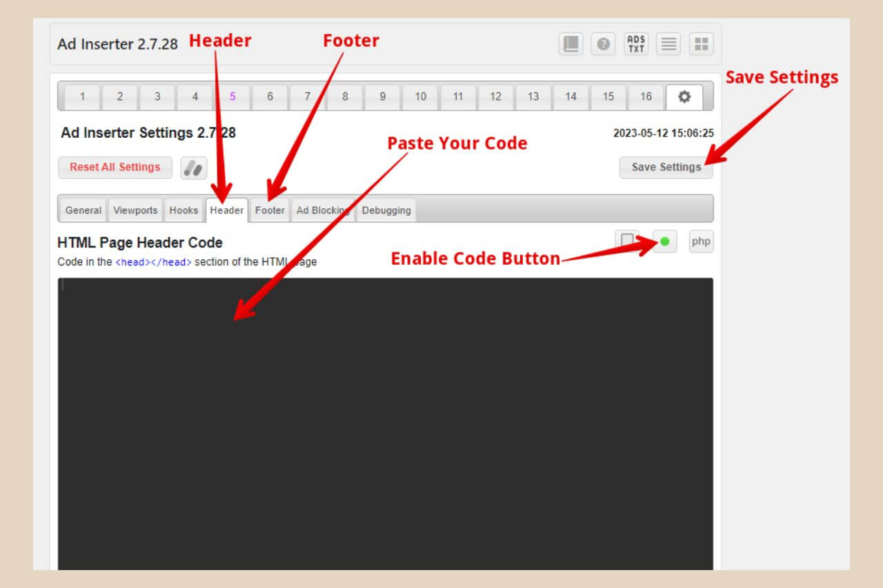Toggle the php processing button
Screen dimensions: 883x588
pyautogui.click(x=701, y=241)
